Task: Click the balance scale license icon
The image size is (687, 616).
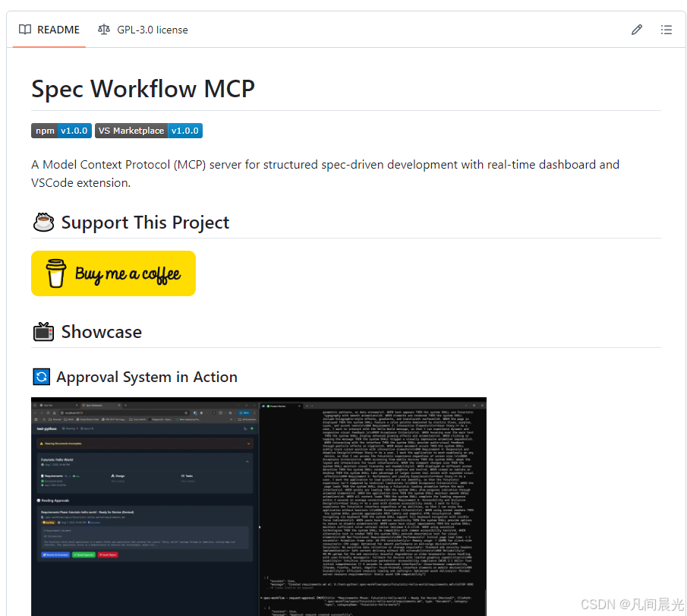Action: point(104,30)
